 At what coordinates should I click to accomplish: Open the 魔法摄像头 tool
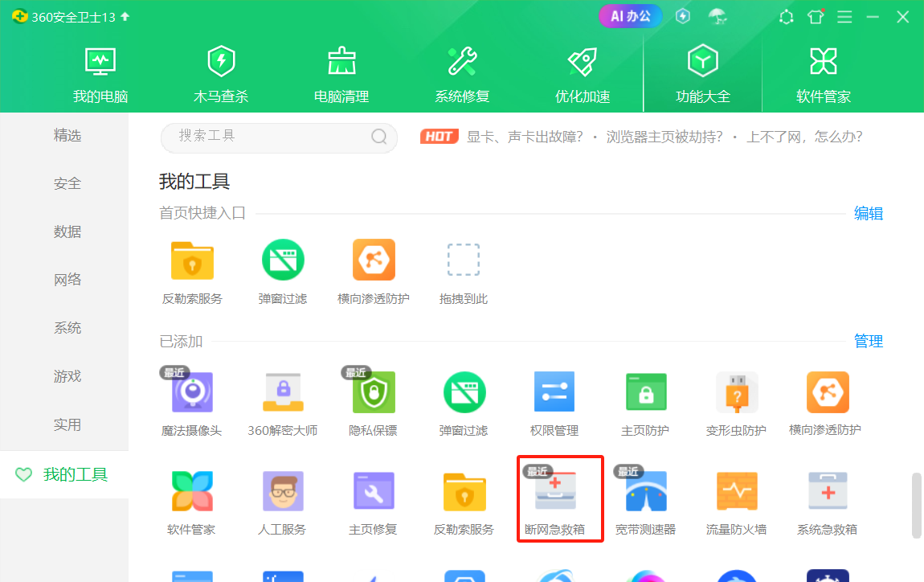tap(191, 393)
